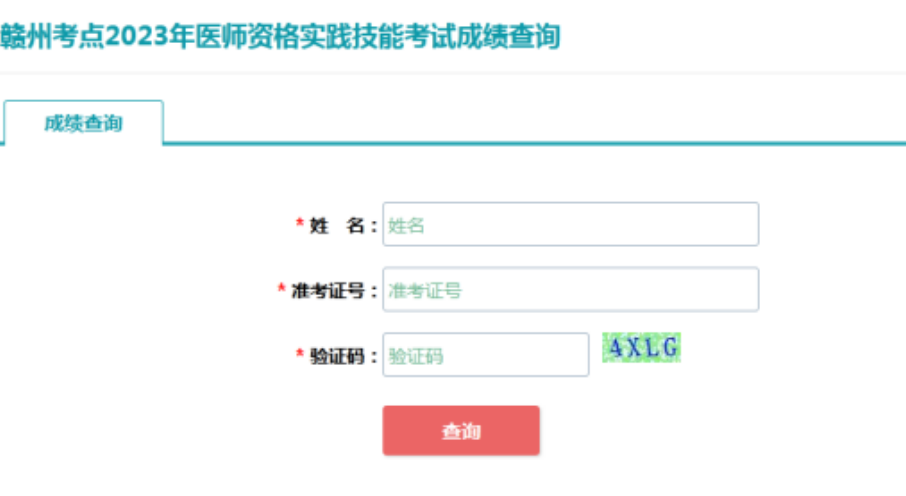Image resolution: width=906 pixels, height=496 pixels.
Task: Switch to the 成绩查询 tab
Action: click(x=83, y=123)
